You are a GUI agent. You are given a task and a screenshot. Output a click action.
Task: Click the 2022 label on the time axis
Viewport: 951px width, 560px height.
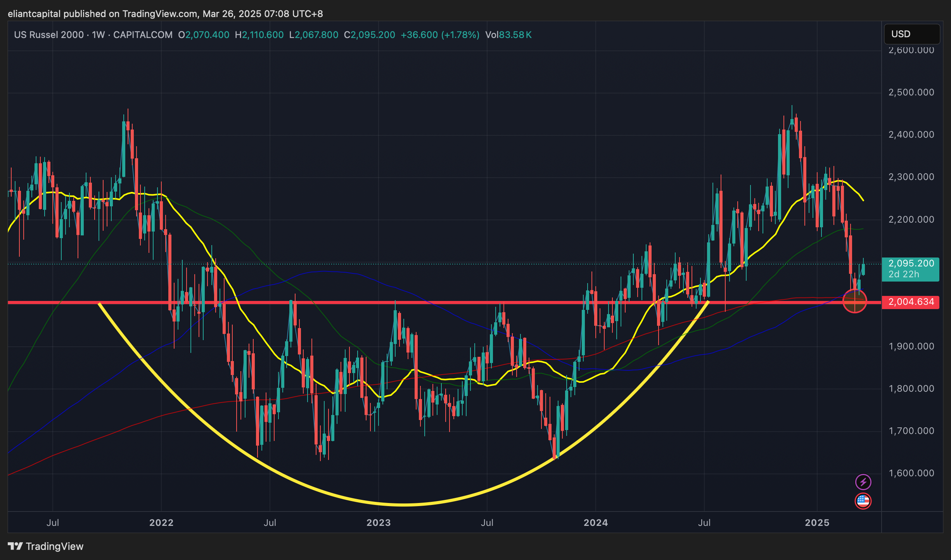[161, 523]
